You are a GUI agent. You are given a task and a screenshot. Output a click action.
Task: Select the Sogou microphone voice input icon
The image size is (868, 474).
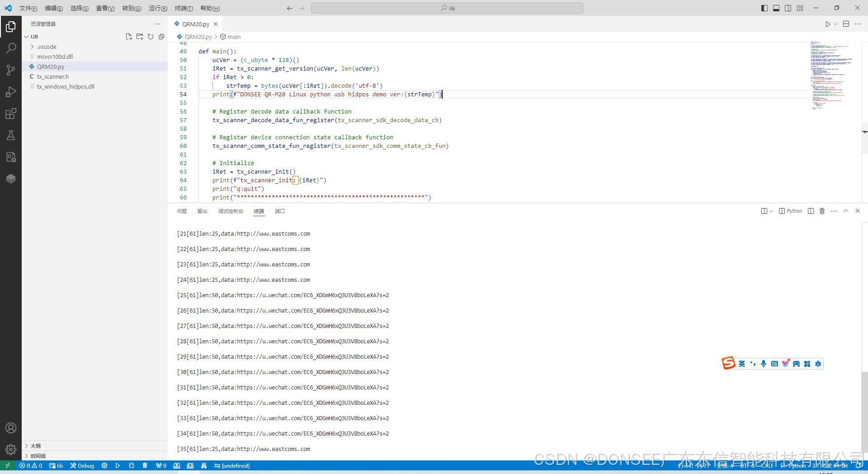pos(763,363)
